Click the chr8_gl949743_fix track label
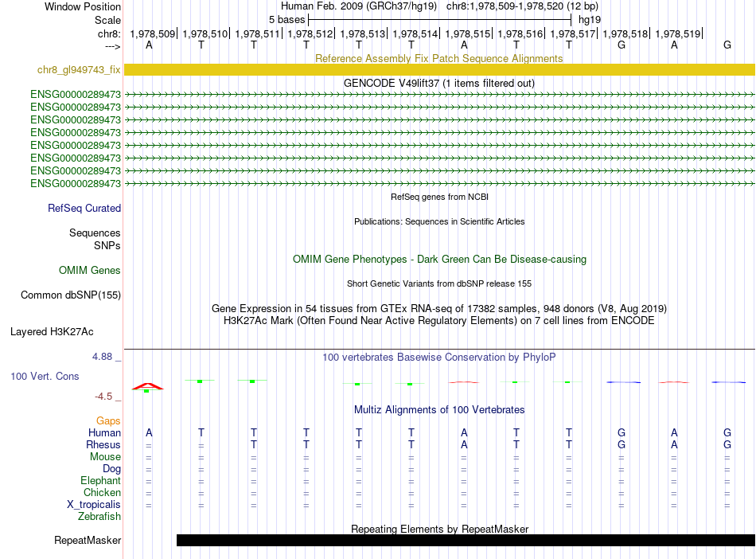This screenshot has width=756, height=559. [79, 69]
